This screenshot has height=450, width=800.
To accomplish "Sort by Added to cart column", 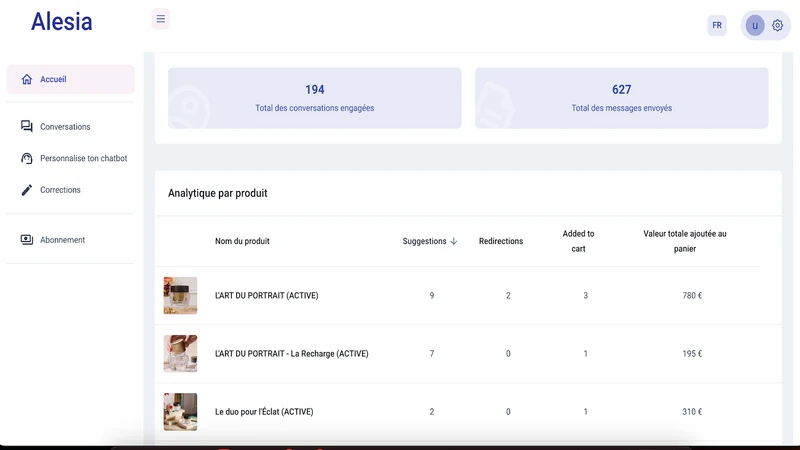I will click(578, 241).
